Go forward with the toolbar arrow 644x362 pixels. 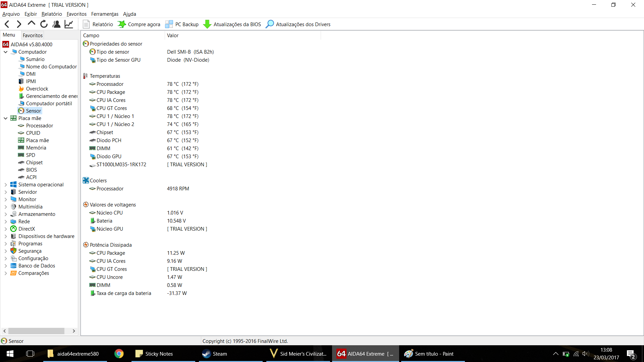[x=19, y=24]
